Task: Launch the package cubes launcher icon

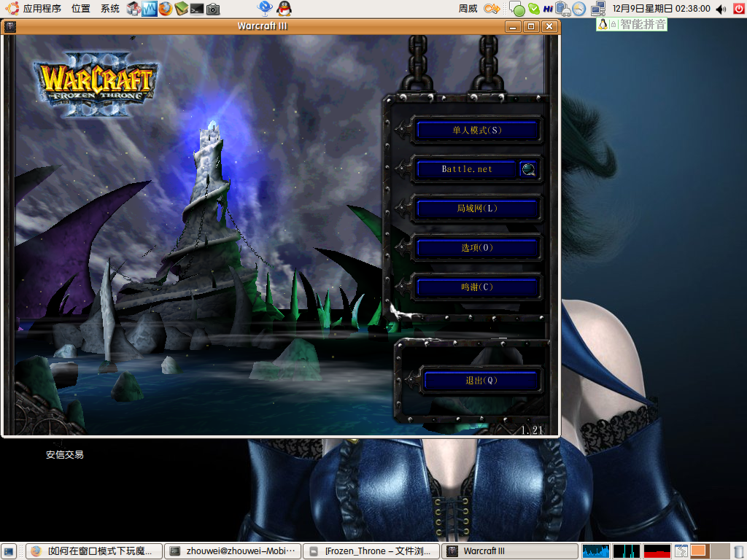Action: click(134, 9)
